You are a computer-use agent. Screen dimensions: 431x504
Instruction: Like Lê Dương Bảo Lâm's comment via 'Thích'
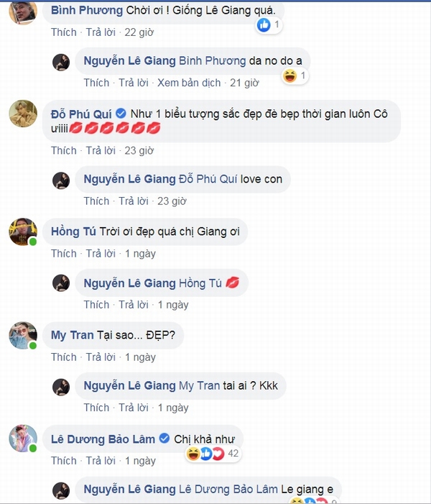pyautogui.click(x=64, y=461)
